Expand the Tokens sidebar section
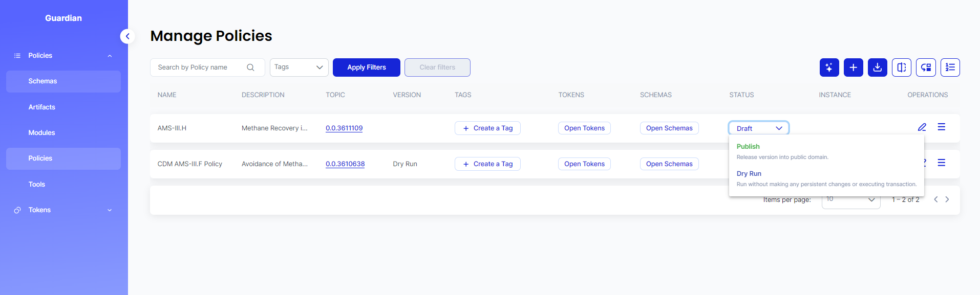The height and width of the screenshot is (295, 980). click(x=109, y=210)
